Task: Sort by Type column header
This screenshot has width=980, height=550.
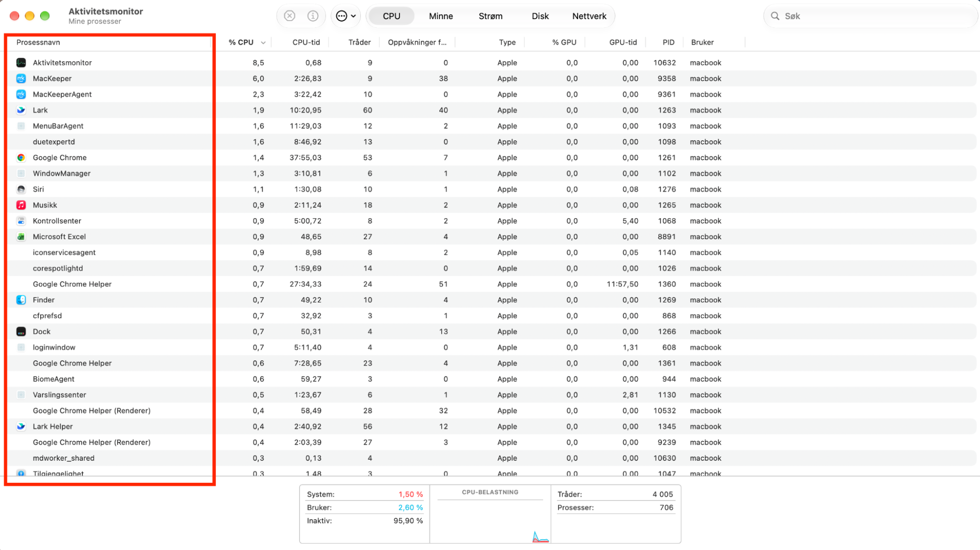Action: tap(507, 42)
